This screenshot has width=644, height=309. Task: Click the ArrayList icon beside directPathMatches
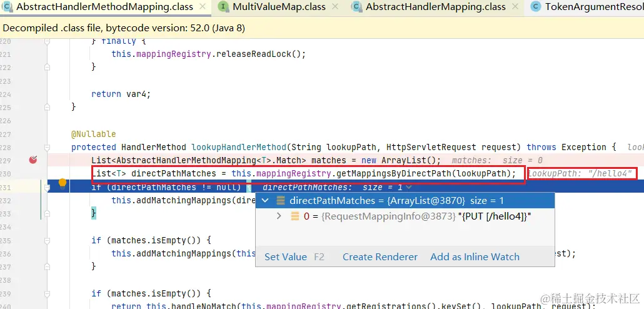tap(281, 201)
